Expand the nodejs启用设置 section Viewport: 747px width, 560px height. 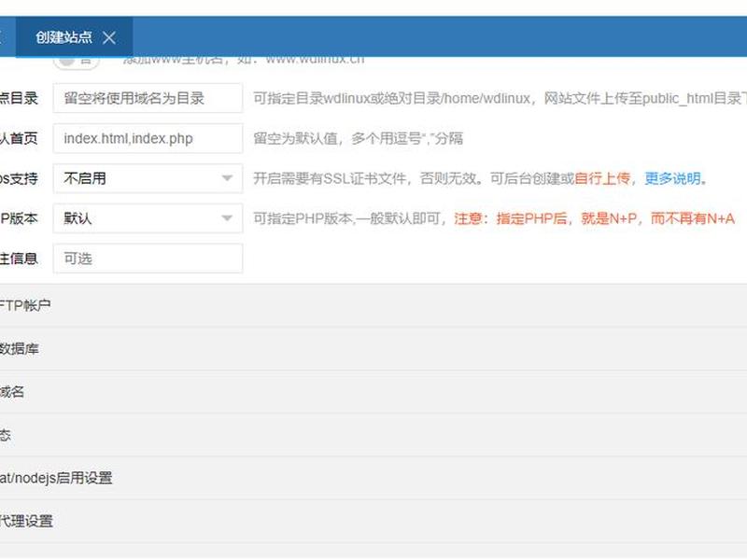coord(373,478)
